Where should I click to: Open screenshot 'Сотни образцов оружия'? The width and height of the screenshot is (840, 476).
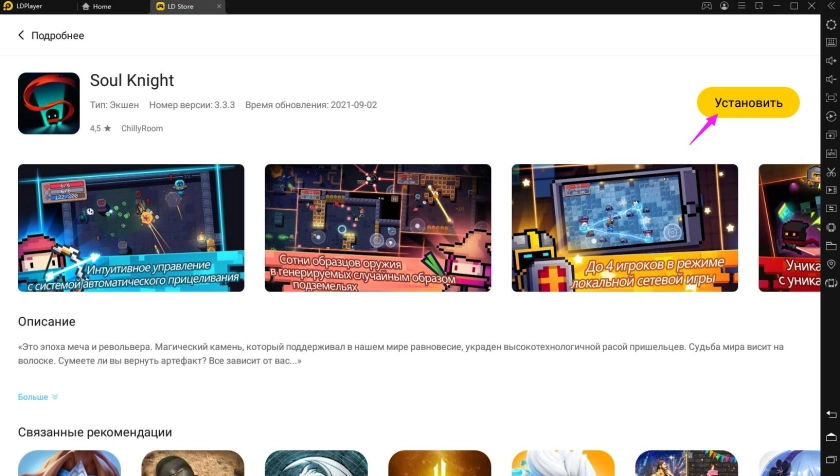click(x=378, y=228)
